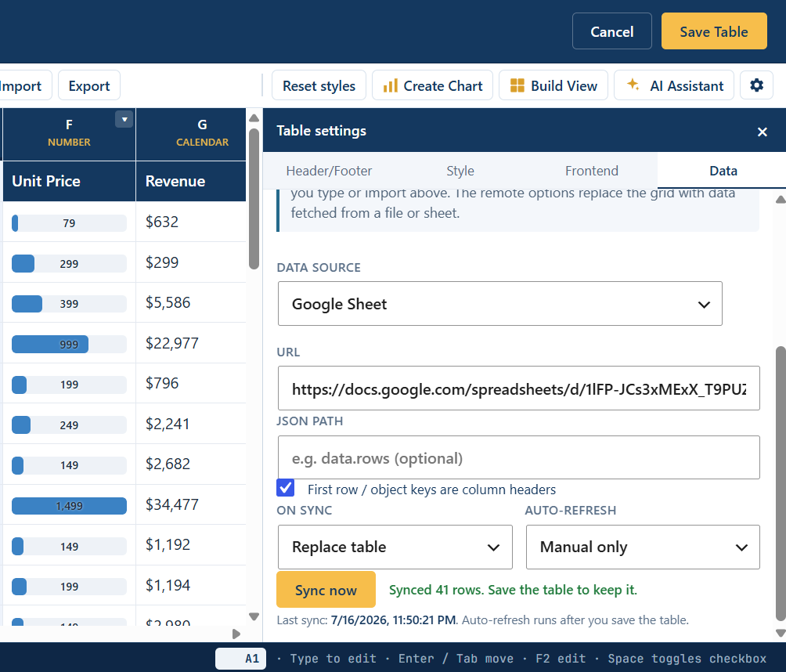The width and height of the screenshot is (786, 672).
Task: Click the Export button
Action: pyautogui.click(x=89, y=85)
